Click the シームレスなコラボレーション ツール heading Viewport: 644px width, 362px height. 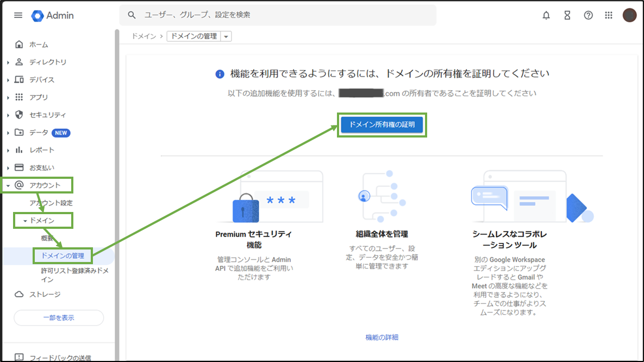click(510, 240)
